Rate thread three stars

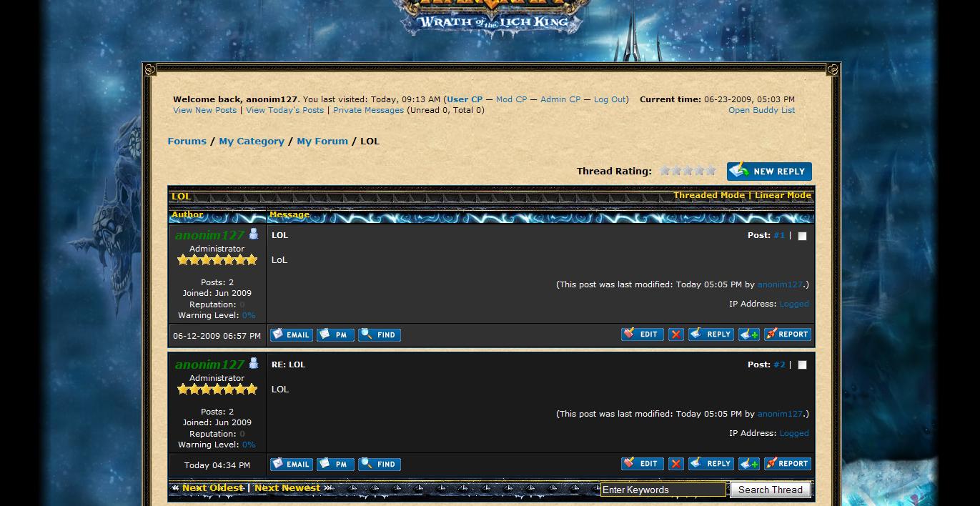[x=688, y=170]
